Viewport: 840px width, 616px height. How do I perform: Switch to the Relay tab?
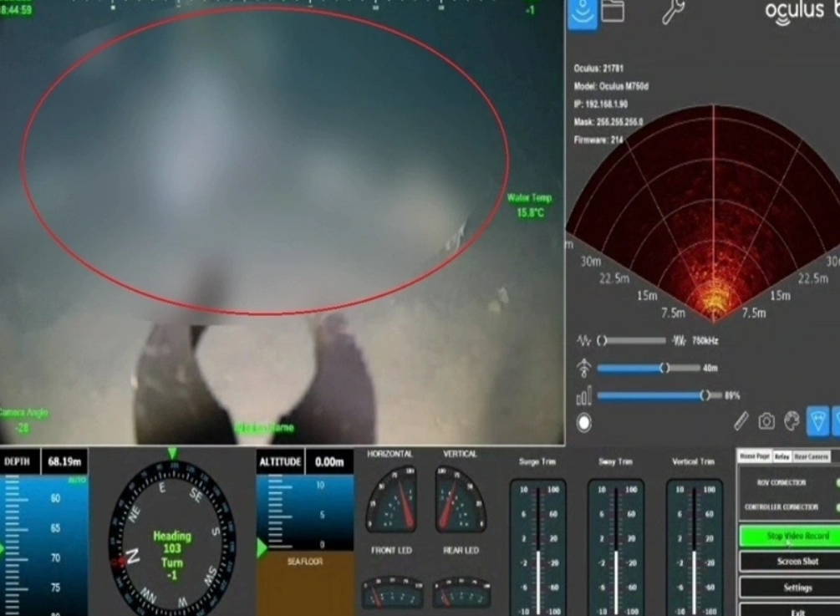click(782, 456)
